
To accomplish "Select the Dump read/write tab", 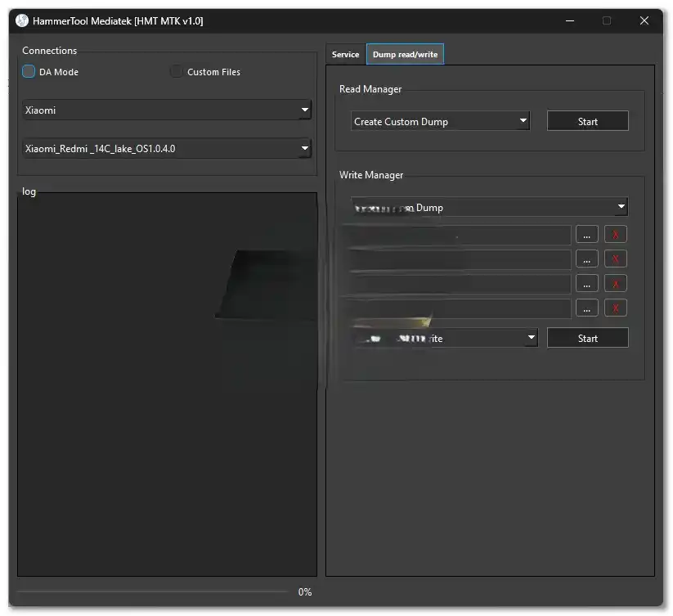I will click(405, 55).
